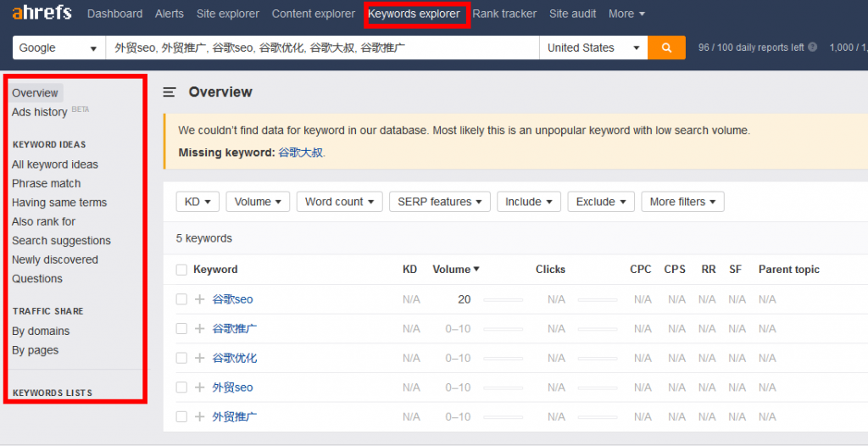Viewport: 868px width, 446px height.
Task: Check the 谷歌优化 row checkbox
Action: [181, 358]
